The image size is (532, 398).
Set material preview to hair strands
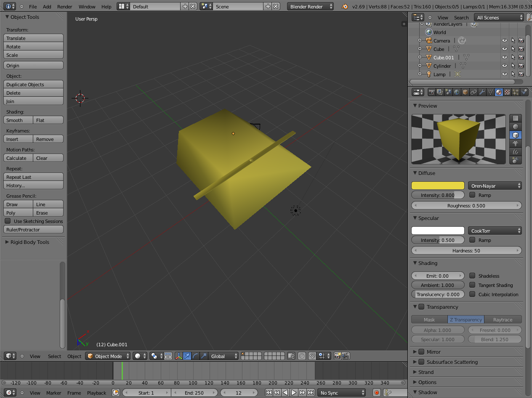click(516, 152)
